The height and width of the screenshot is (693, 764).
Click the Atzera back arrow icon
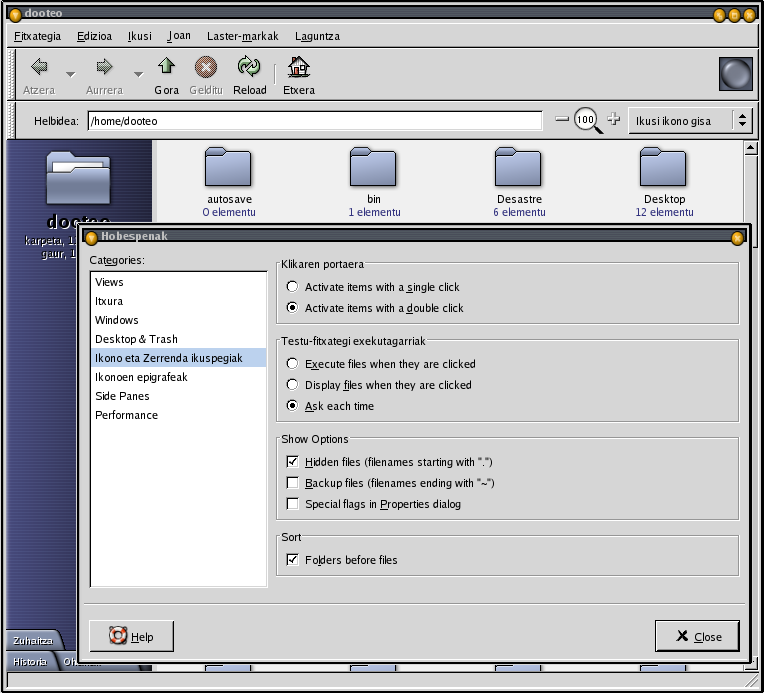39,68
